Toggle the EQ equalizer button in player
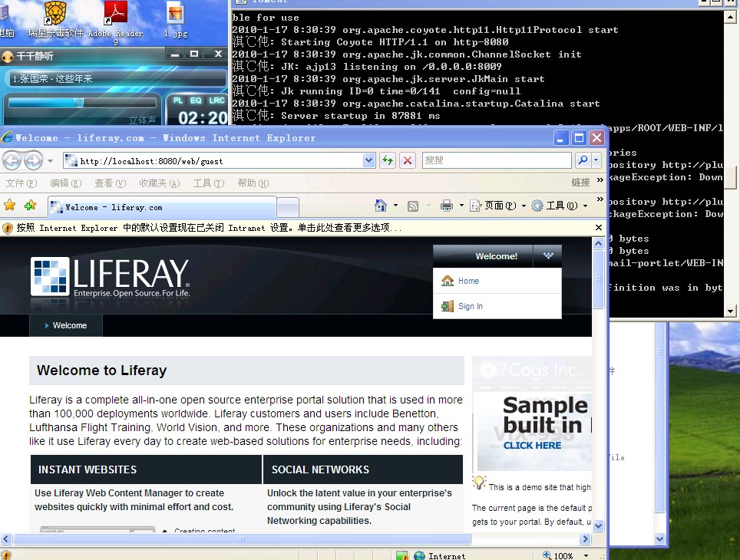Image resolution: width=740 pixels, height=560 pixels. click(x=196, y=100)
